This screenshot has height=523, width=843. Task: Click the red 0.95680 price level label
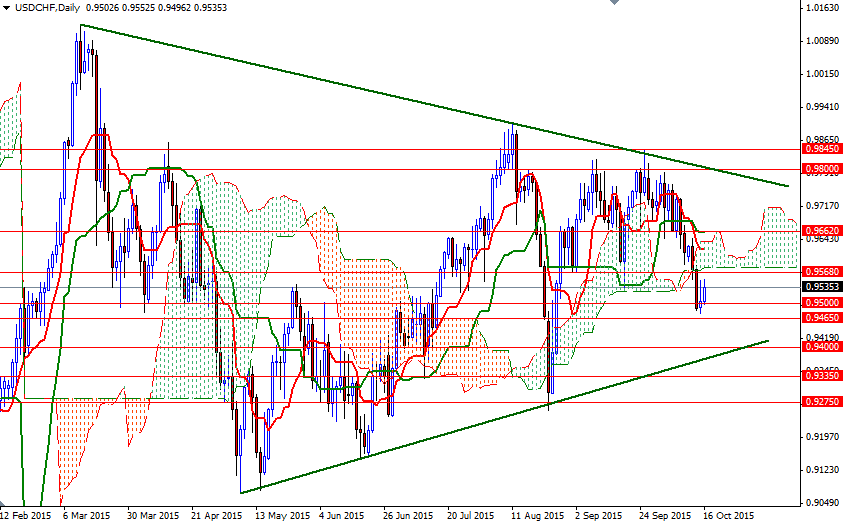click(x=821, y=271)
